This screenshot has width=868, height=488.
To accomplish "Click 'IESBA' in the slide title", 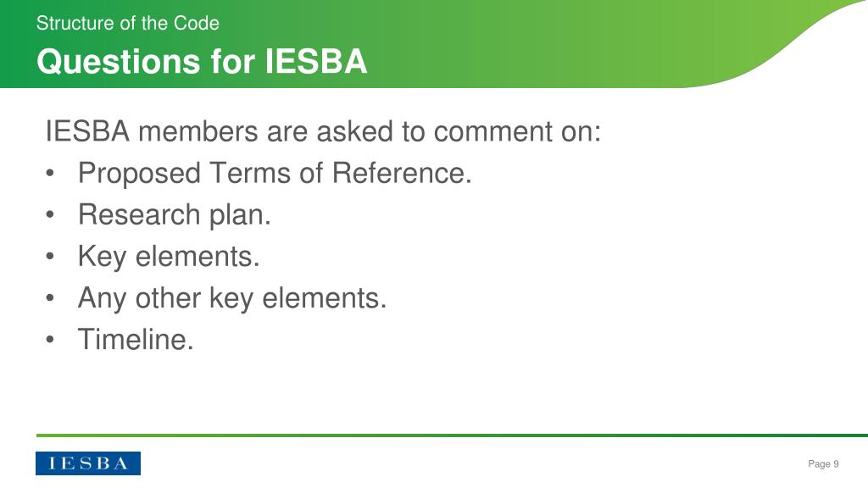I will (316, 61).
